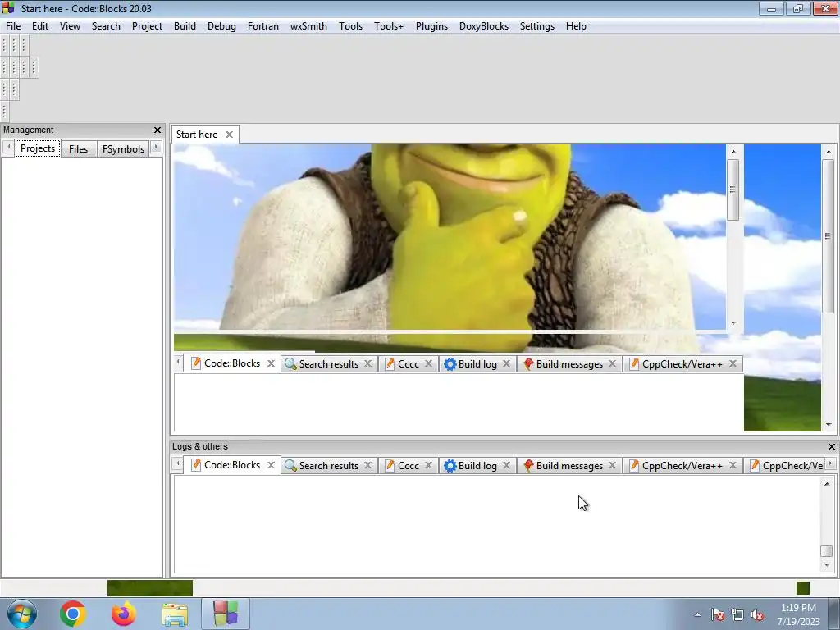This screenshot has width=840, height=630.
Task: Open the Build menu
Action: tap(185, 26)
